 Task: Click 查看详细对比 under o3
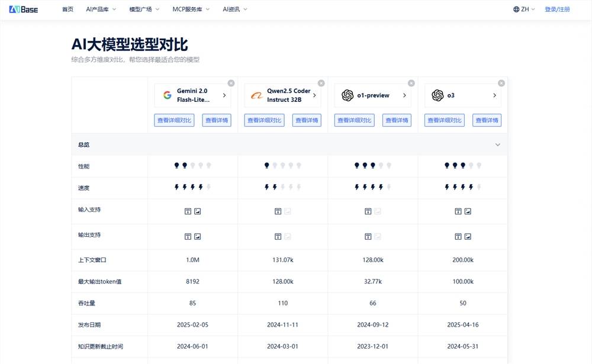click(445, 120)
